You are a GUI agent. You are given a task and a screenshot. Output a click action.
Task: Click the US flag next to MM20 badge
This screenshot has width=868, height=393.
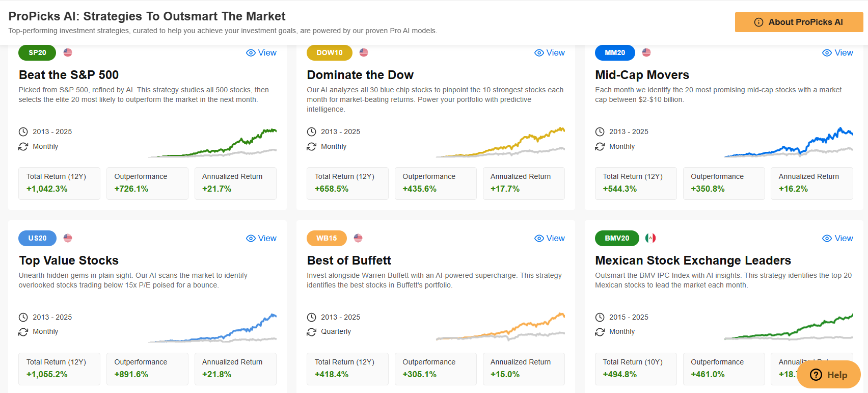[x=646, y=53]
